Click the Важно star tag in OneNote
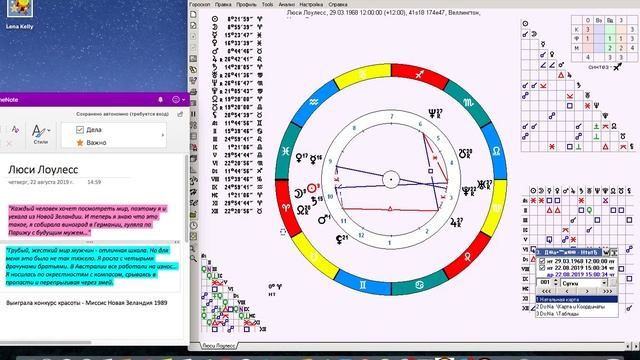This screenshot has width=640, height=360. click(x=92, y=142)
